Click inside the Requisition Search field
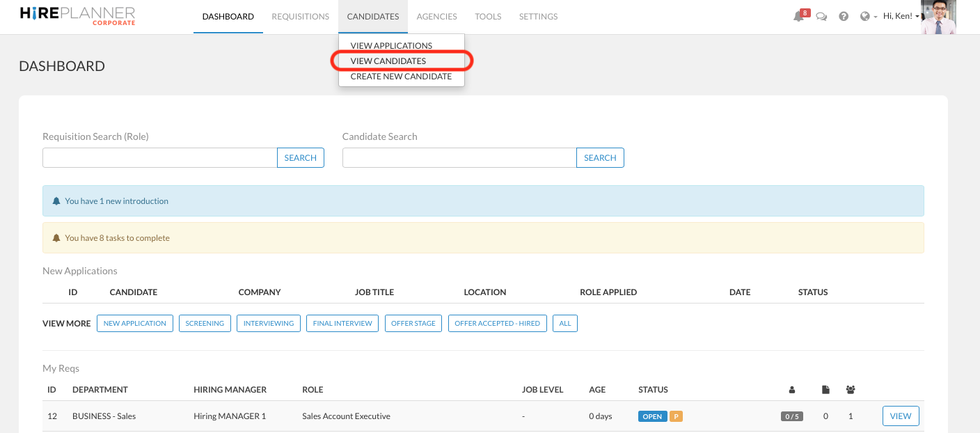 point(160,158)
